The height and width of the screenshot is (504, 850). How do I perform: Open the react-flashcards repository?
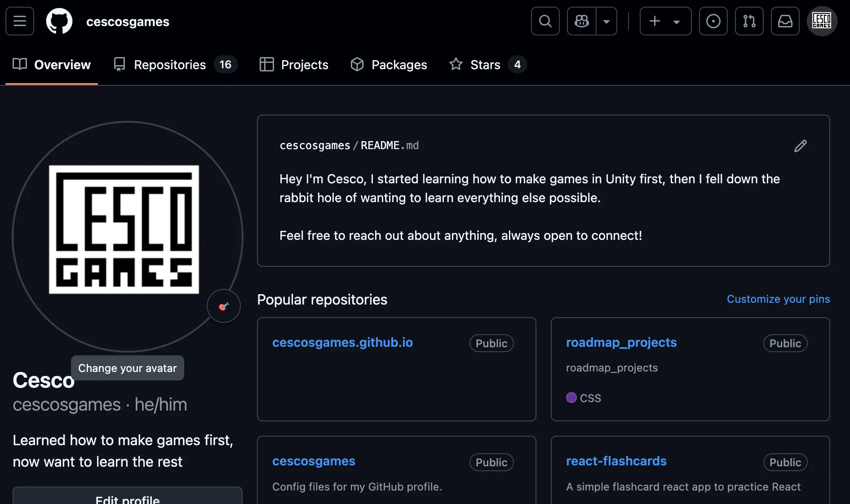pos(616,461)
